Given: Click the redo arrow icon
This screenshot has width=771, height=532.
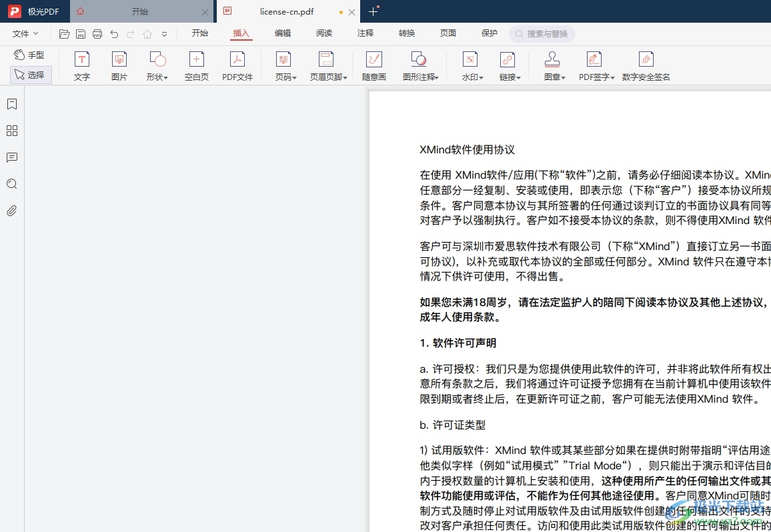Looking at the screenshot, I should click(x=131, y=34).
